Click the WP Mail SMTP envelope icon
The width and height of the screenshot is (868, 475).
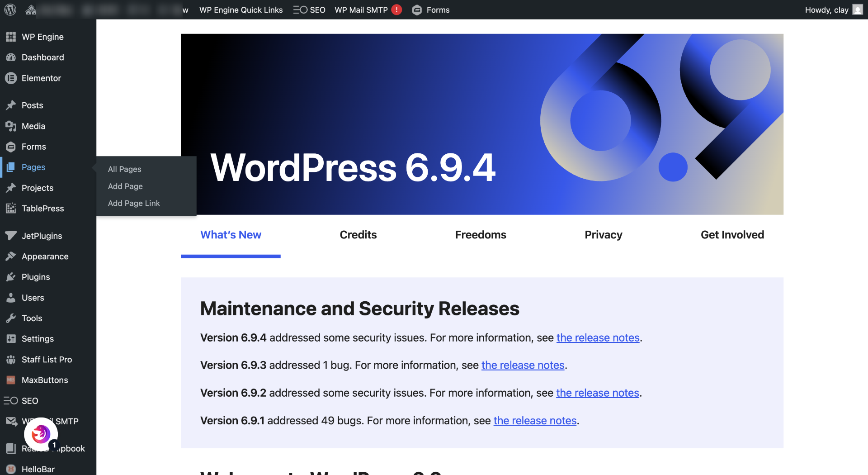click(x=11, y=421)
